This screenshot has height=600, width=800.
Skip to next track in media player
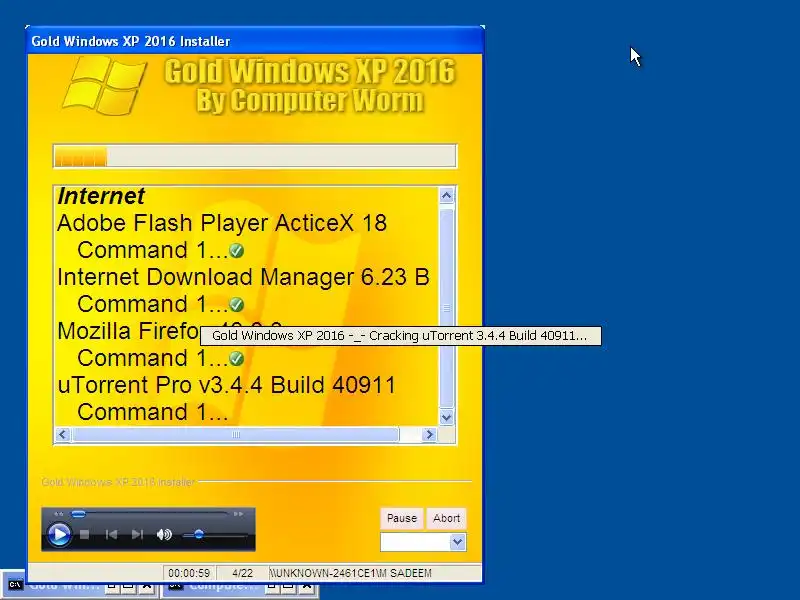(137, 534)
